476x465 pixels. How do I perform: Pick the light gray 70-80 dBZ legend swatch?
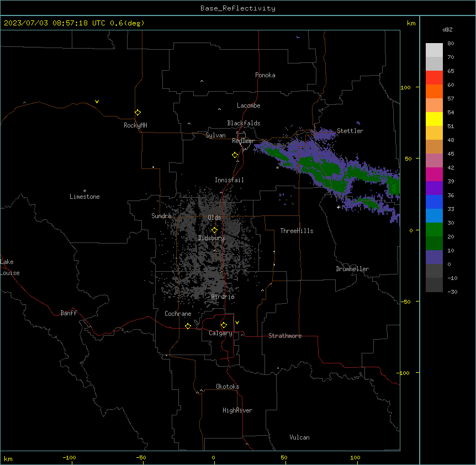pos(434,50)
